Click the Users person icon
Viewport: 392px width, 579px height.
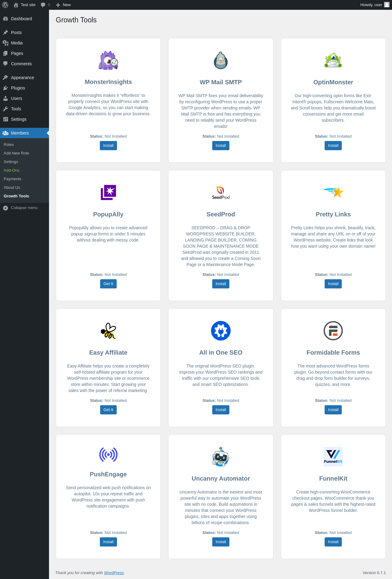click(x=6, y=98)
